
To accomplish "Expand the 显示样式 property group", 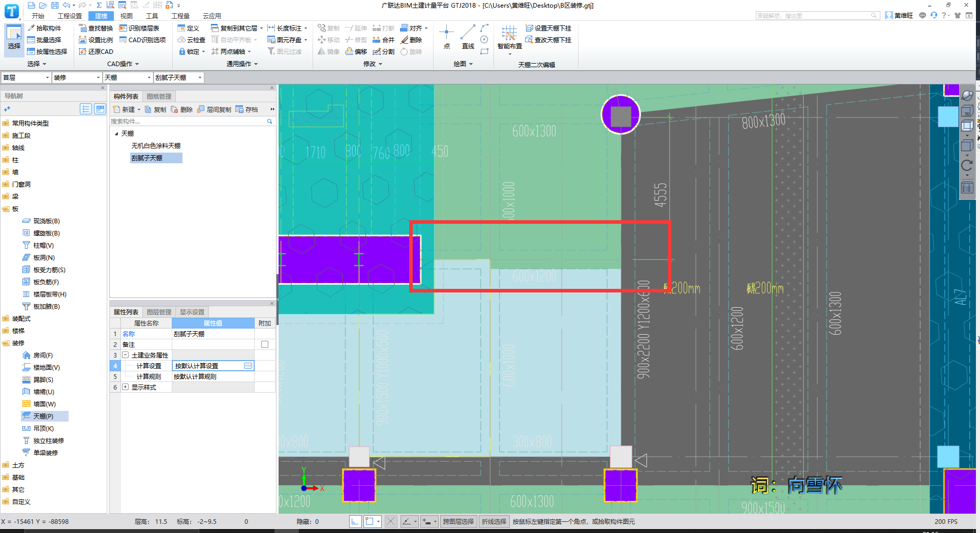I will 125,387.
